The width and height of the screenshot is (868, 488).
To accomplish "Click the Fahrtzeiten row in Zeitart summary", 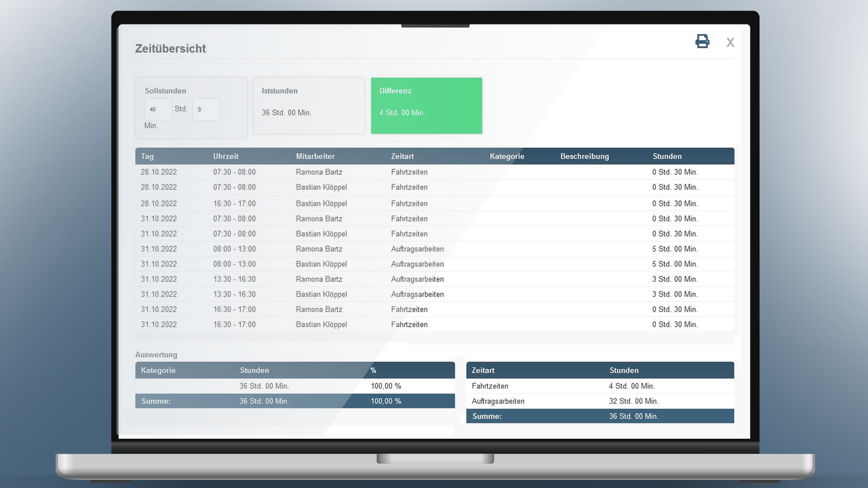I will [490, 386].
